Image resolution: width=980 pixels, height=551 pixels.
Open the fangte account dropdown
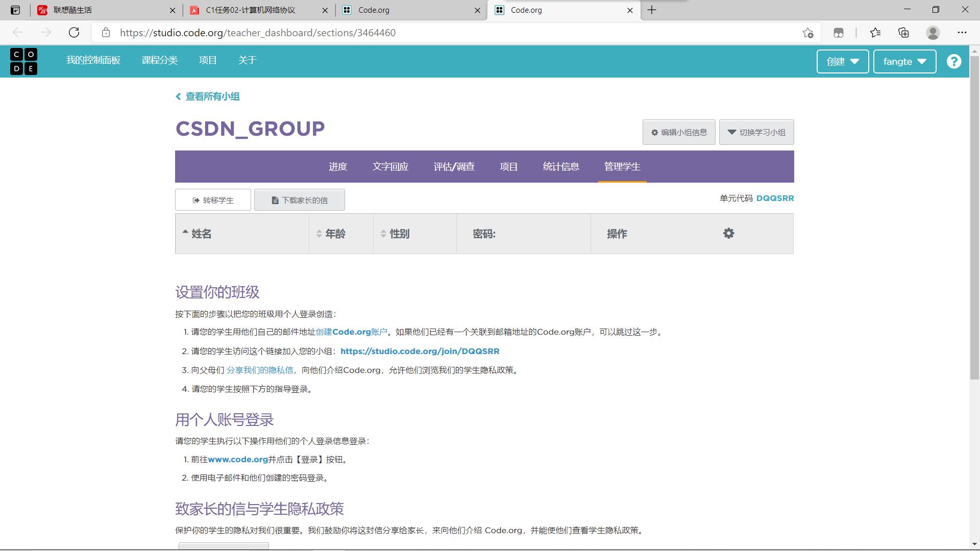pyautogui.click(x=904, y=61)
